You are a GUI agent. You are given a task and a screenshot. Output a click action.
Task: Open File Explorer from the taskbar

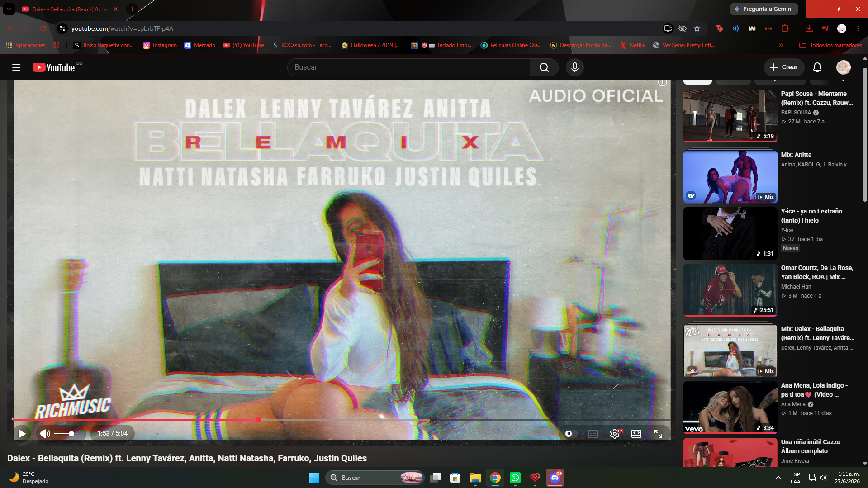tap(475, 478)
